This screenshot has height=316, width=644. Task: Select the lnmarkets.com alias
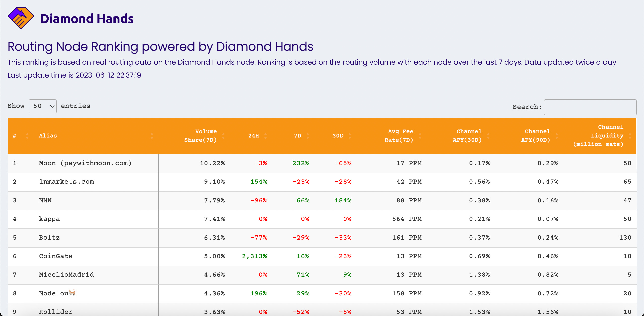66,182
